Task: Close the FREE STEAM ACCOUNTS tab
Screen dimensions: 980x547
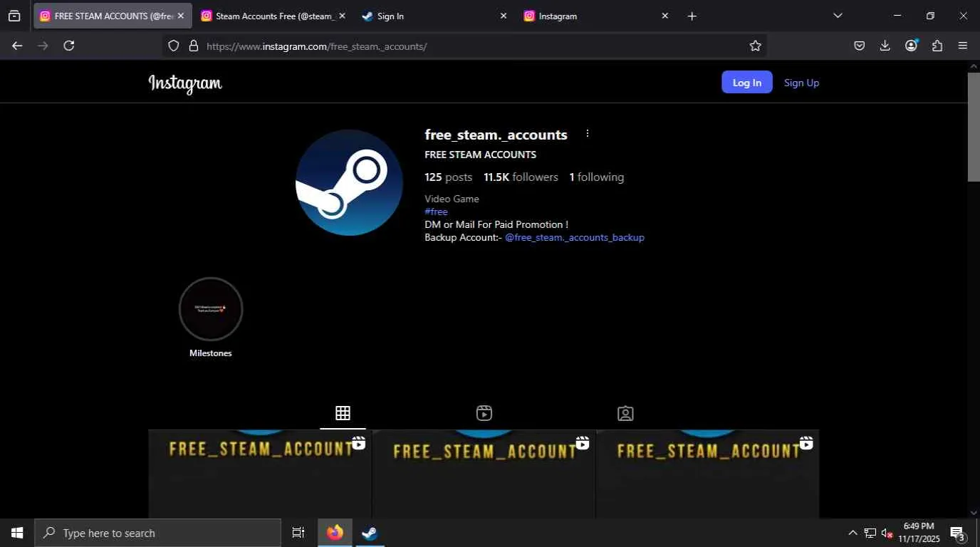Action: (181, 16)
